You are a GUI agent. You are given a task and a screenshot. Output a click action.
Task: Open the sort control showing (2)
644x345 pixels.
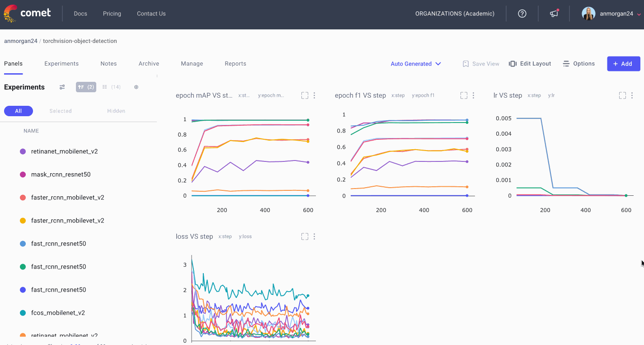(86, 87)
